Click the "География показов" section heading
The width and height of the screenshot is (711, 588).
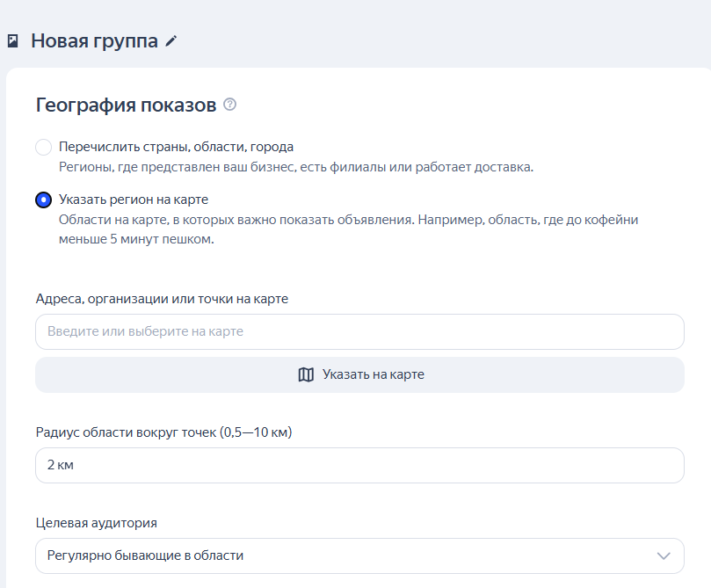pos(123,104)
